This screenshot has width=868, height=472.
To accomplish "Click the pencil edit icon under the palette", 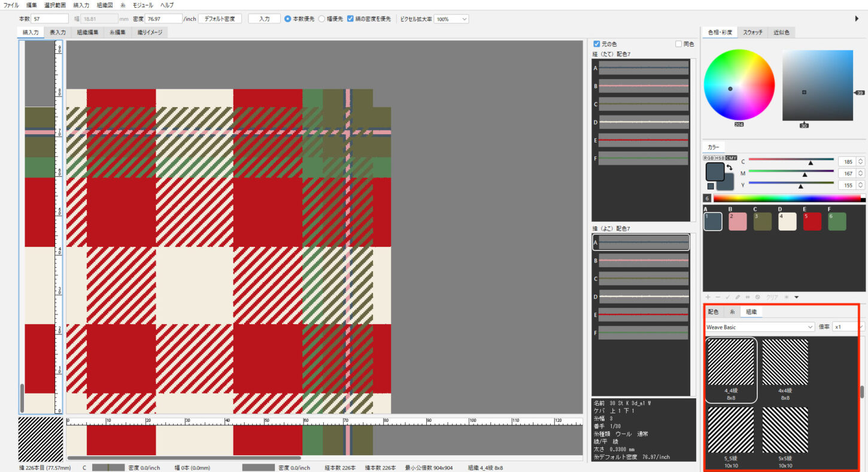I will coord(738,297).
